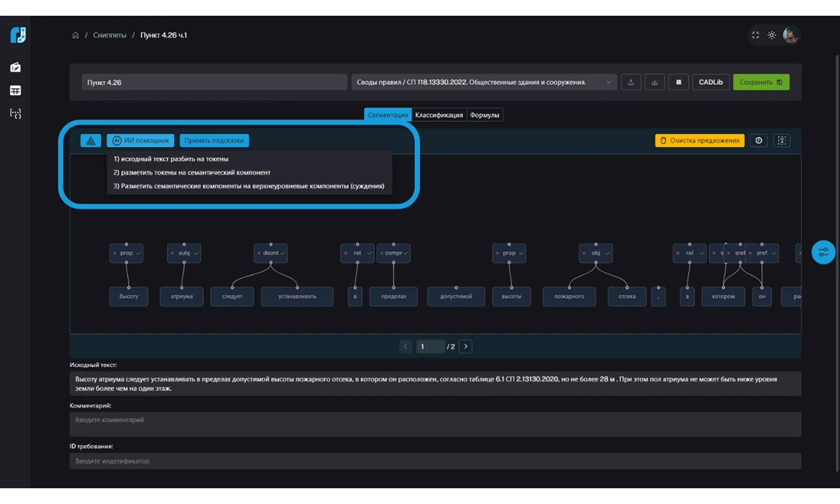Open the table view icon next to CADLib

(678, 82)
